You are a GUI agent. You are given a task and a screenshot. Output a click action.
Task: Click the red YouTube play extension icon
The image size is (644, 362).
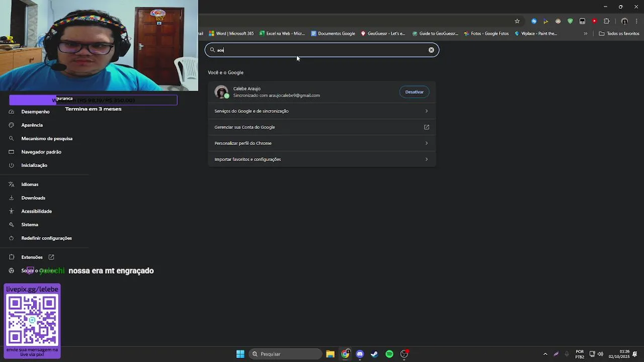pos(594,21)
